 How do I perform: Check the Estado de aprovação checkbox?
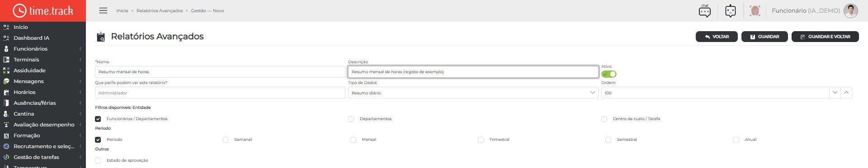(x=98, y=160)
